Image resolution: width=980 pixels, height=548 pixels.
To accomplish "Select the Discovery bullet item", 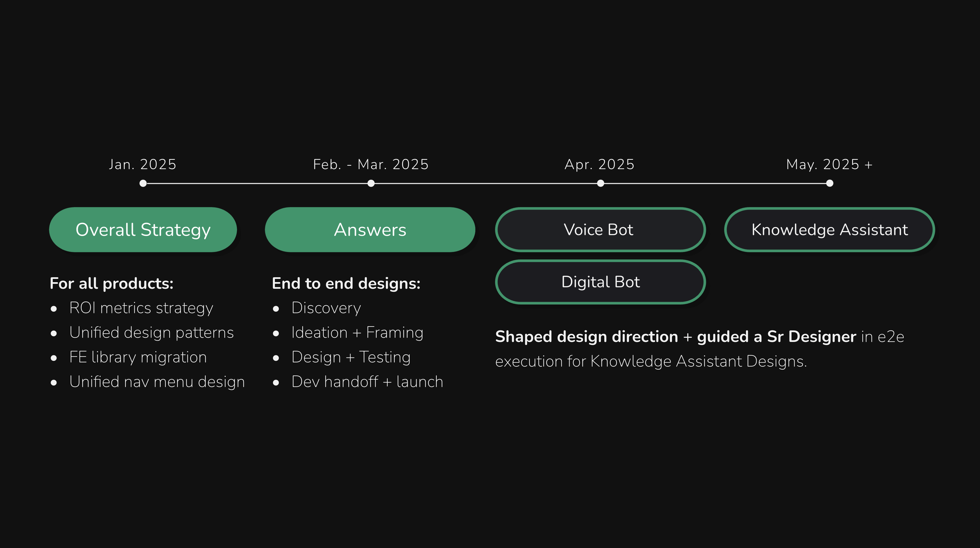I will click(326, 308).
